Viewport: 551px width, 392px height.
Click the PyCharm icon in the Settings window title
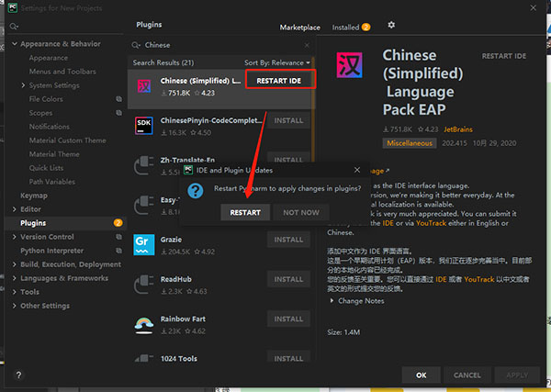pos(13,7)
